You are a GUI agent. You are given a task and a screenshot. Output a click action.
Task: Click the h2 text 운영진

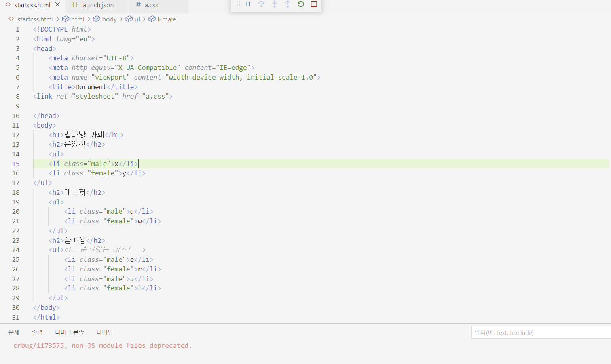tap(75, 145)
